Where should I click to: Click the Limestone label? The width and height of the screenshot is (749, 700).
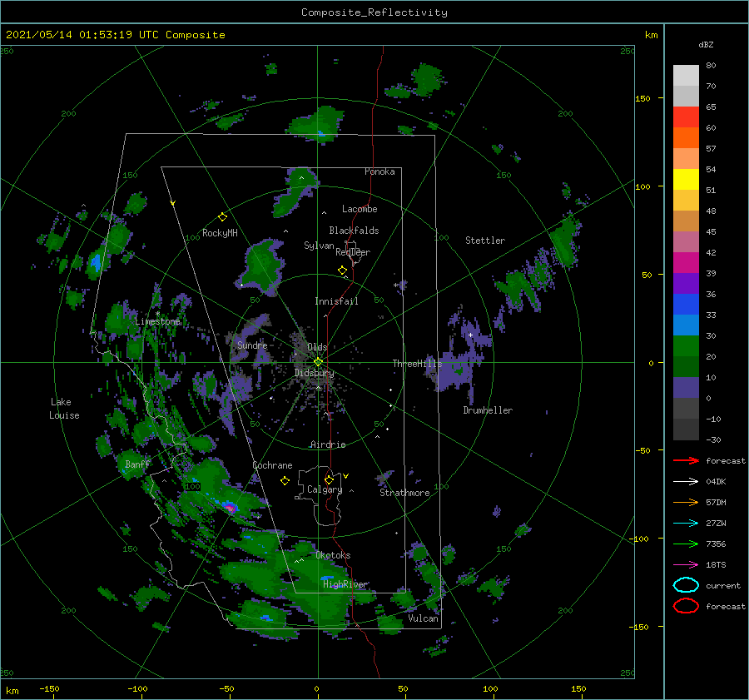tap(157, 321)
